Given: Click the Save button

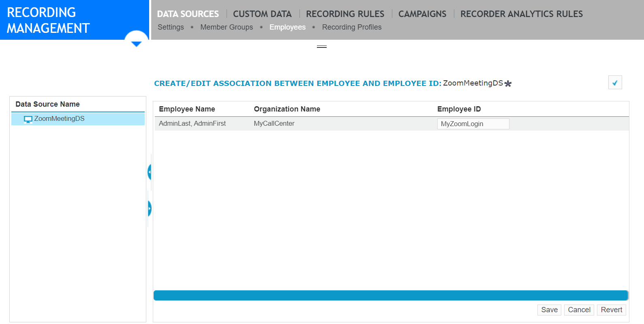Looking at the screenshot, I should (x=549, y=310).
